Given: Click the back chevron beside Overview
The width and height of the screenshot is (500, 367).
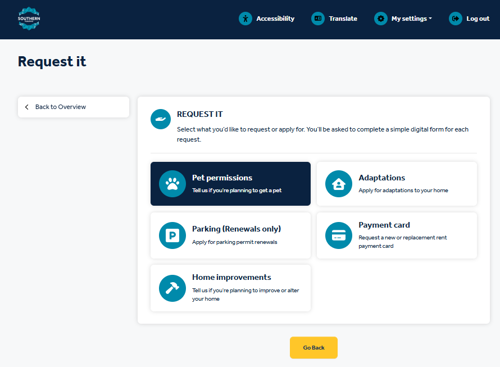Looking at the screenshot, I should 27,107.
